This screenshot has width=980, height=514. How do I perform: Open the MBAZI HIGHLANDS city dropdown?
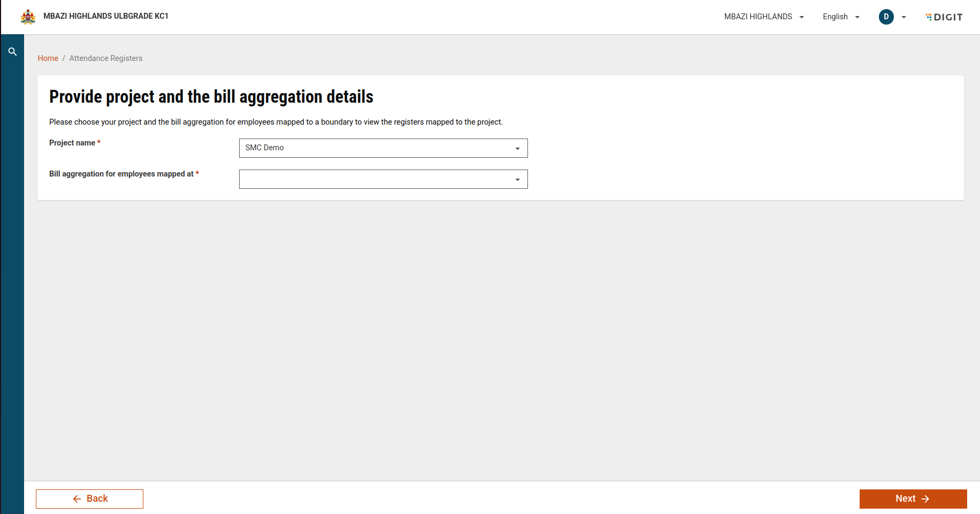pyautogui.click(x=764, y=17)
